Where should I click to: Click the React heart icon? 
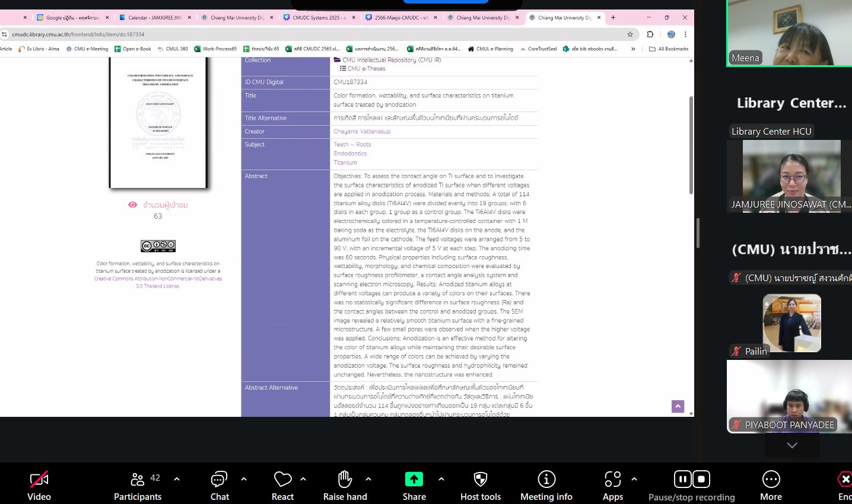pyautogui.click(x=282, y=479)
